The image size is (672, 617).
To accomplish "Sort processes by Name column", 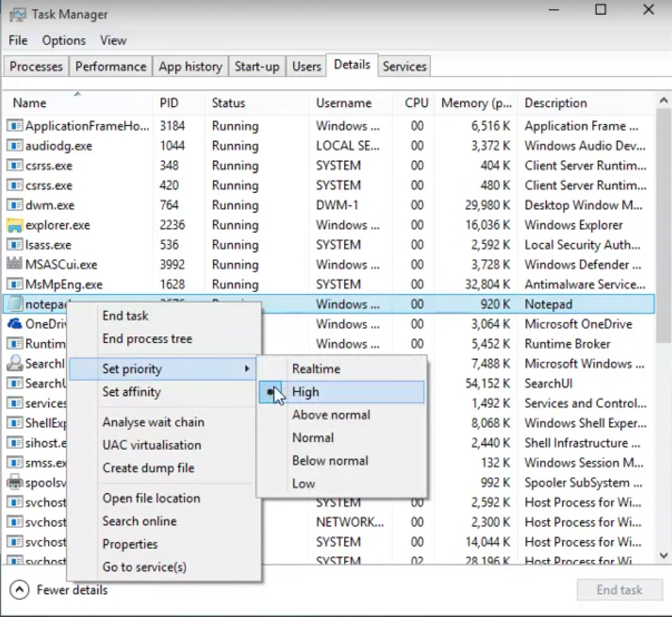I will [77, 103].
